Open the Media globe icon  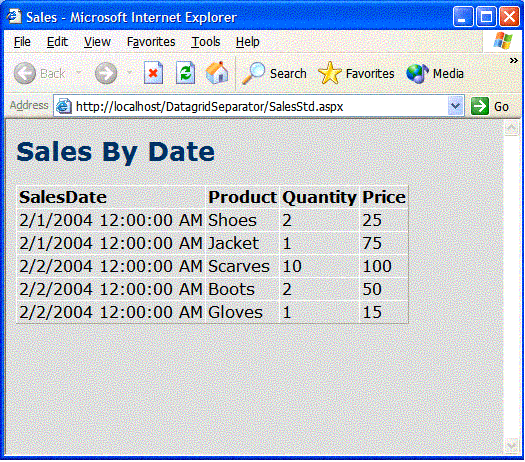[417, 73]
